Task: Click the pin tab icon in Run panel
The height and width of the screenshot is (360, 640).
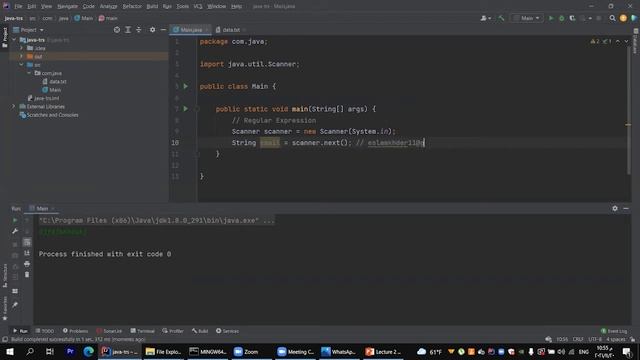Action: [x=15, y=305]
